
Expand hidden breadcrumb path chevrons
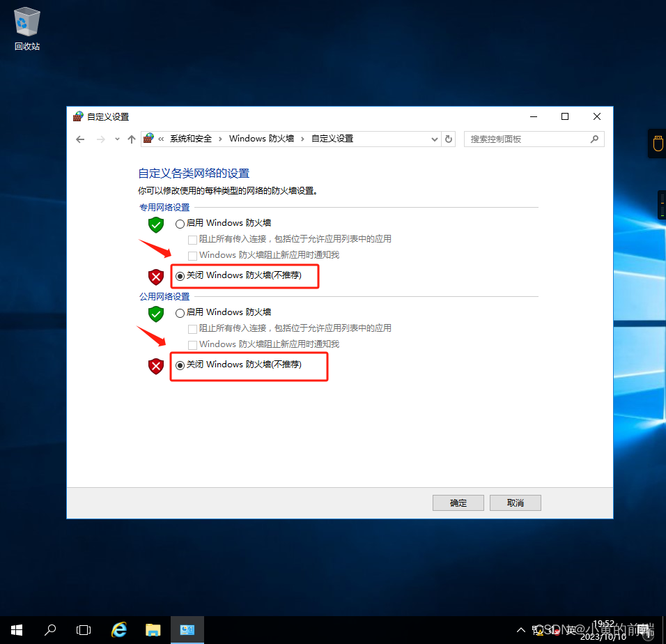161,139
